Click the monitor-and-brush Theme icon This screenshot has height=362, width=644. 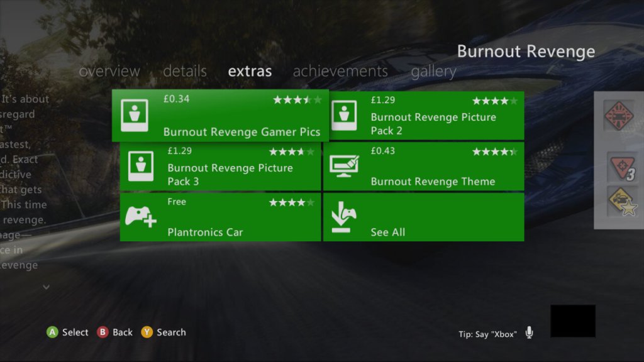[x=344, y=166]
